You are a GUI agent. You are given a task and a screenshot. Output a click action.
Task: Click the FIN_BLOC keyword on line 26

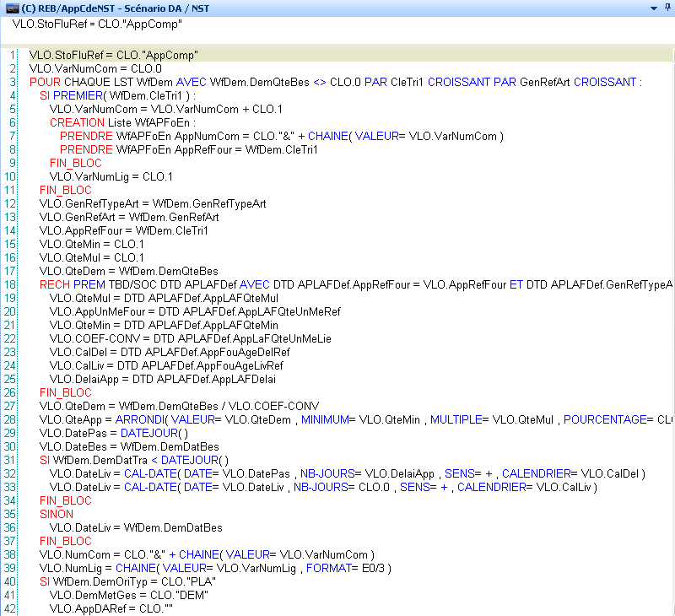point(65,392)
